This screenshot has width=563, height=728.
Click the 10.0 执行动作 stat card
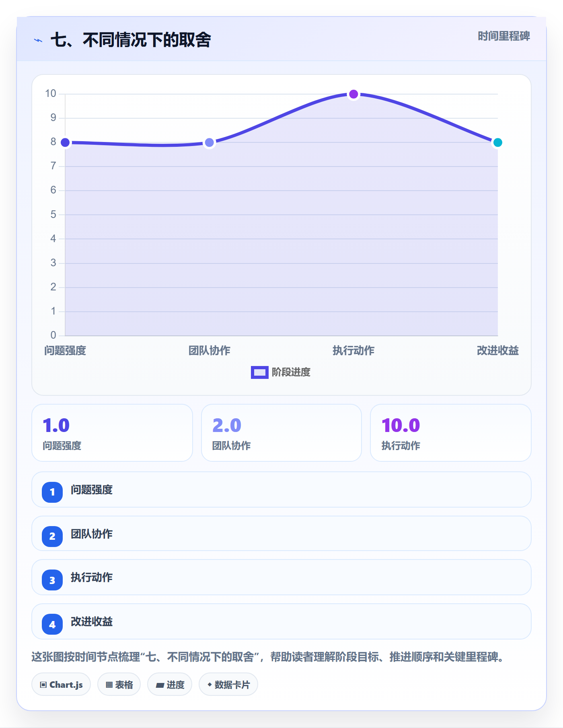tap(451, 433)
